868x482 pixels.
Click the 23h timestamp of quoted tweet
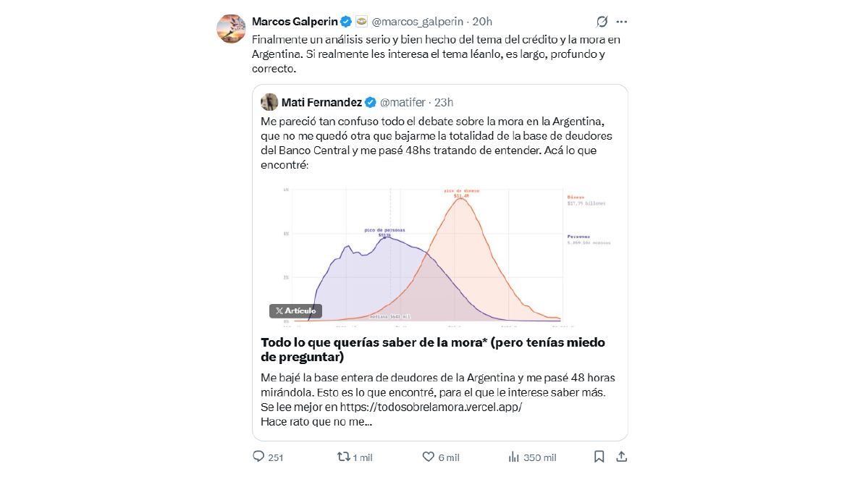pos(443,102)
